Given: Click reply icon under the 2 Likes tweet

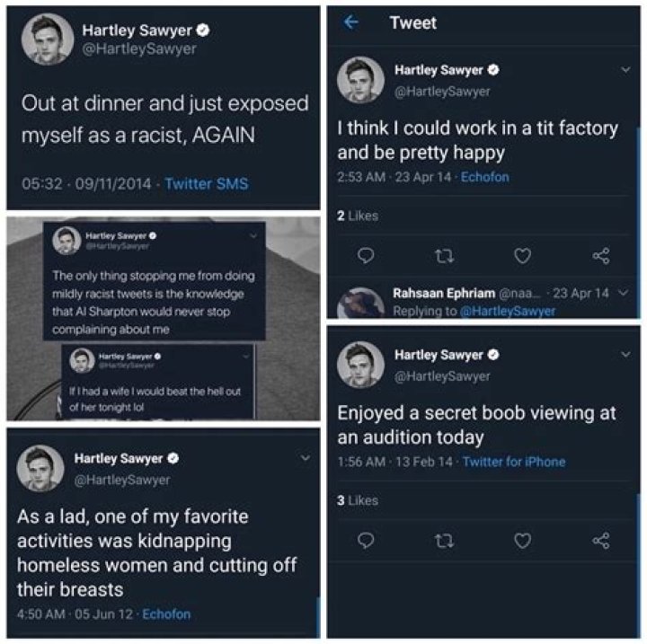Looking at the screenshot, I should click(x=365, y=256).
